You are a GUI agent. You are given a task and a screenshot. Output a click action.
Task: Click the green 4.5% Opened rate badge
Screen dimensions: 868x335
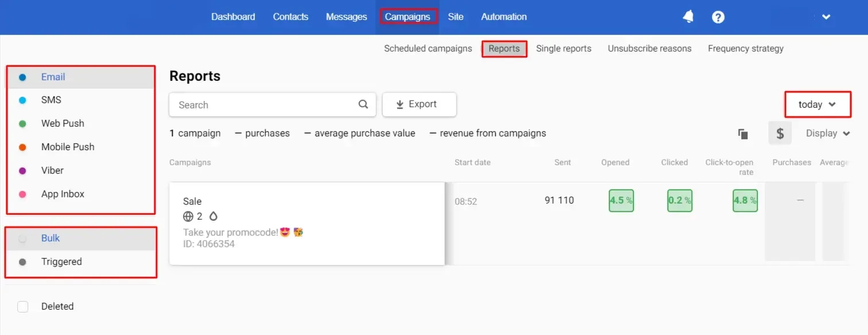coord(621,201)
